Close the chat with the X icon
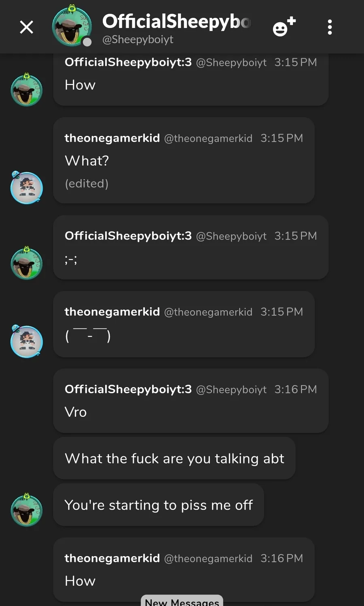Viewport: 364px width, 606px height. click(x=27, y=27)
